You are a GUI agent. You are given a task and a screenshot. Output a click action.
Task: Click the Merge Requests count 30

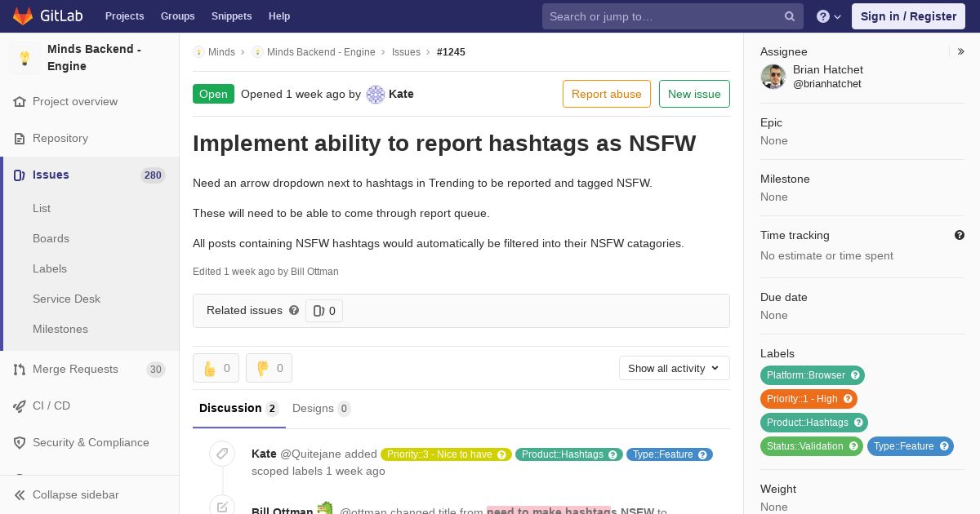tap(155, 370)
